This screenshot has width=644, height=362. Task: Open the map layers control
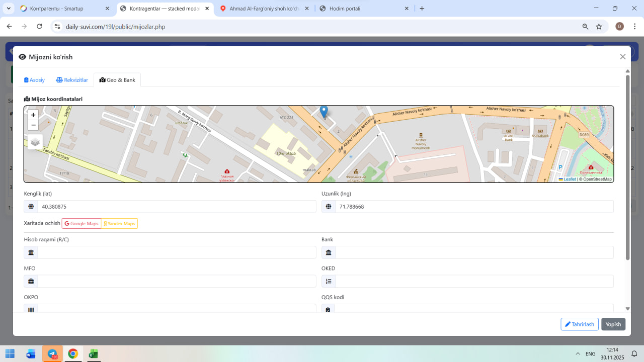click(35, 142)
